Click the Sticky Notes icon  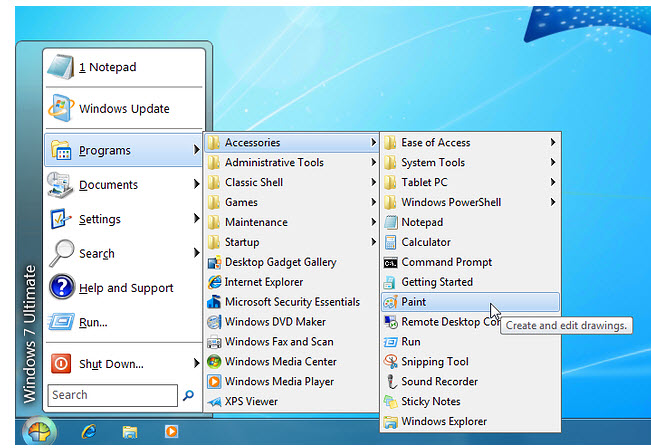tap(390, 402)
